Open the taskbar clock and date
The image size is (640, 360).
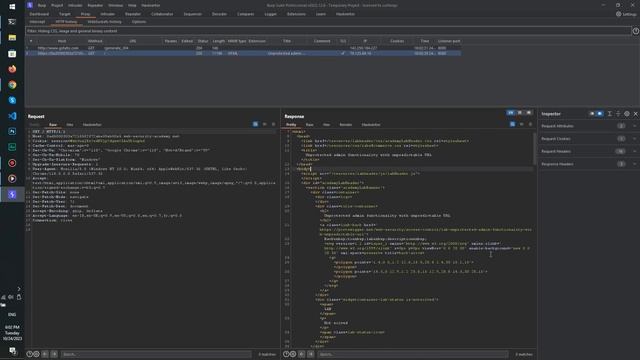coord(12,333)
